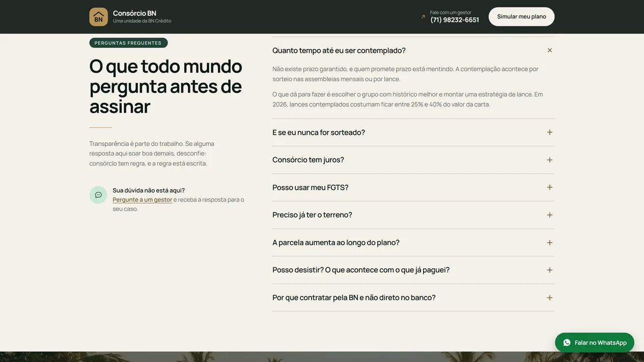Click plus icon next to 'Posso usar meu FGTS?'
Viewport: 644px width, 362px height.
[550, 187]
